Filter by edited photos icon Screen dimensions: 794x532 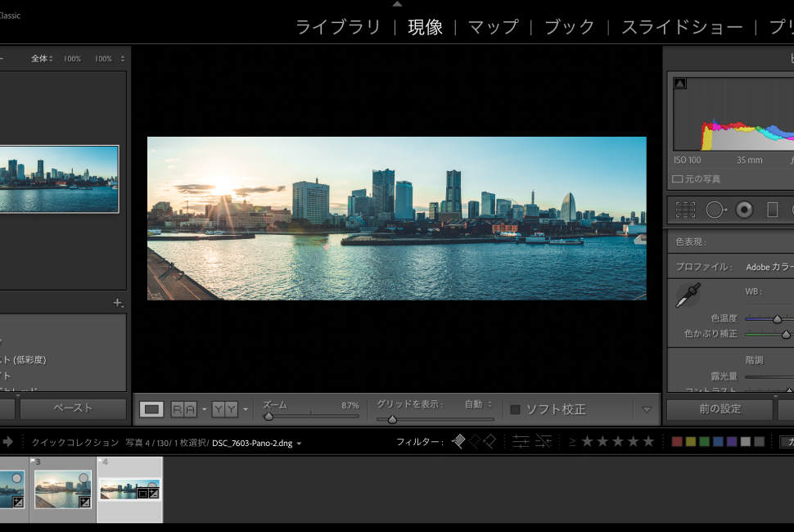tap(521, 441)
